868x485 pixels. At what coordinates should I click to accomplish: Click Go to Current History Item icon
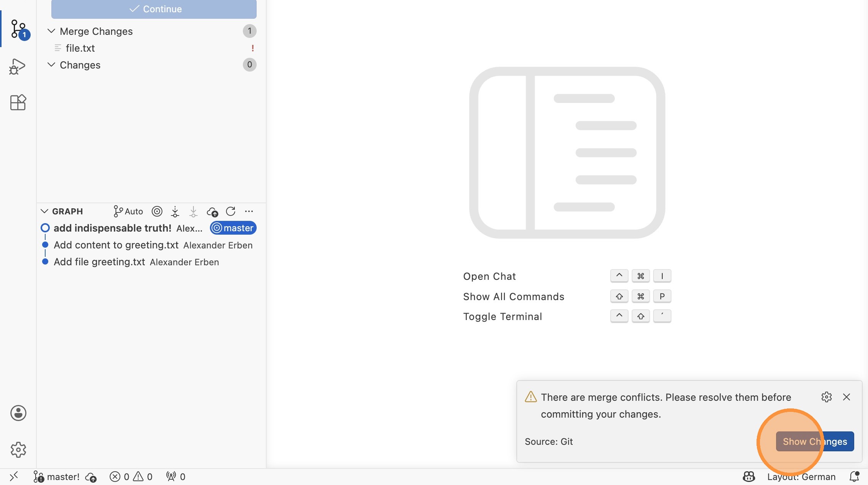(157, 211)
